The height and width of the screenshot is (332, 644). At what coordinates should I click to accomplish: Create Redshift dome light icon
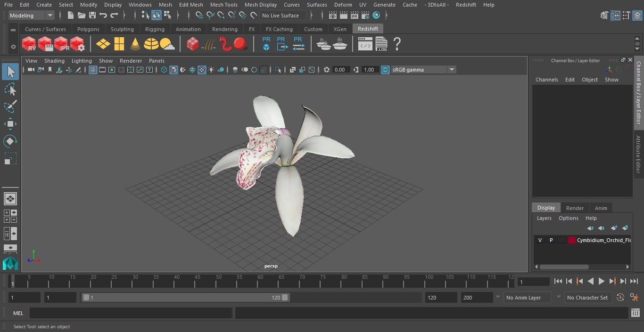click(x=151, y=44)
